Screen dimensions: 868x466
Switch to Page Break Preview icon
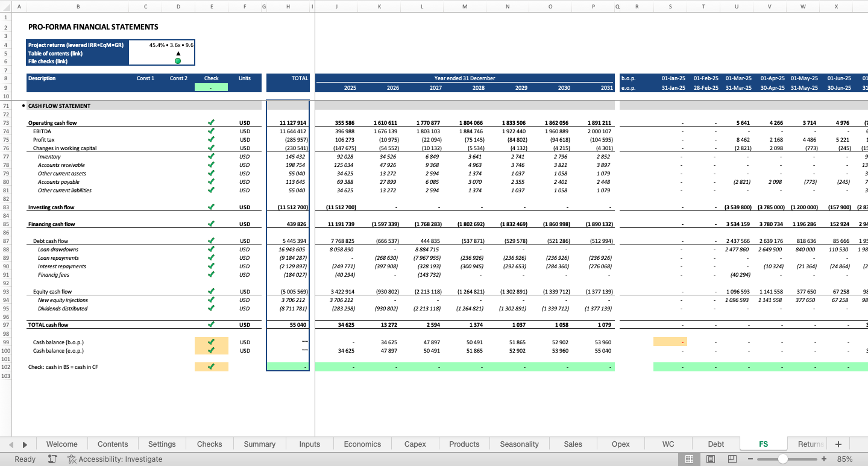tap(732, 459)
